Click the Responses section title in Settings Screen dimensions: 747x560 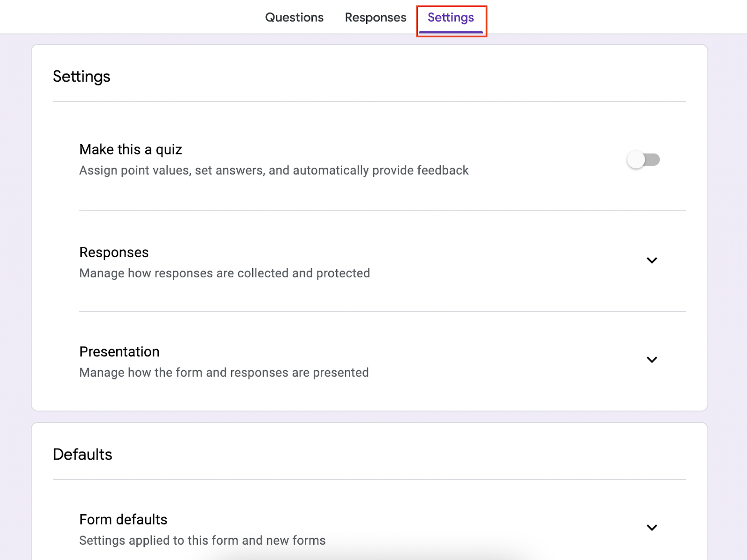(114, 252)
